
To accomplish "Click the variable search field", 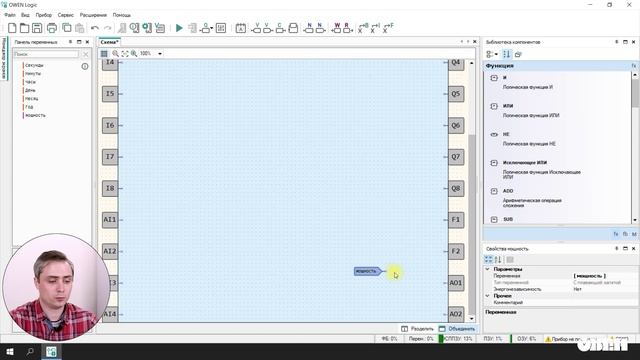I will point(46,54).
